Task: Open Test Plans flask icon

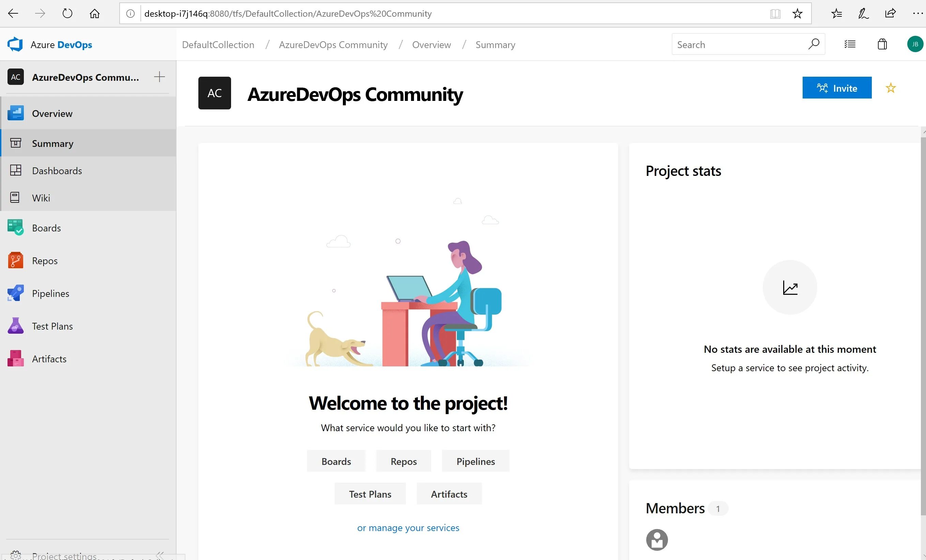Action: point(15,326)
